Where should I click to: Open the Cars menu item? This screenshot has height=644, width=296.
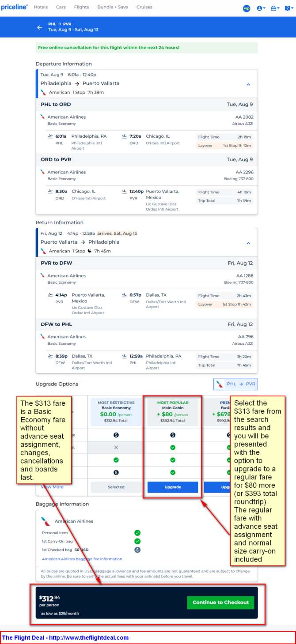coord(61,7)
